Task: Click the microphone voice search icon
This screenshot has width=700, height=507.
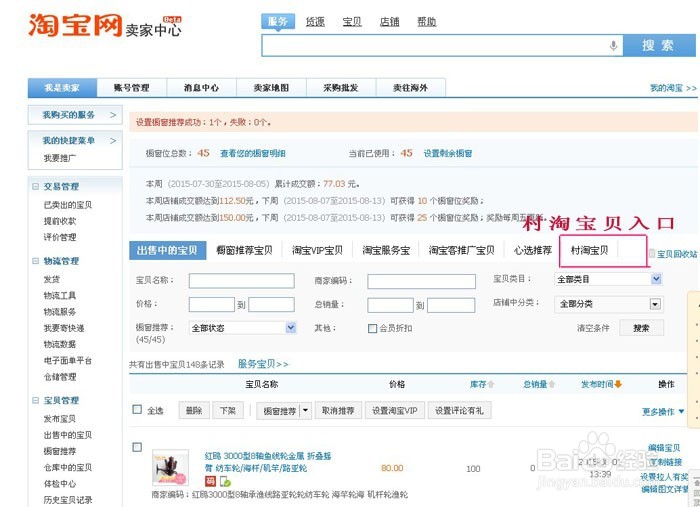Action: point(613,46)
